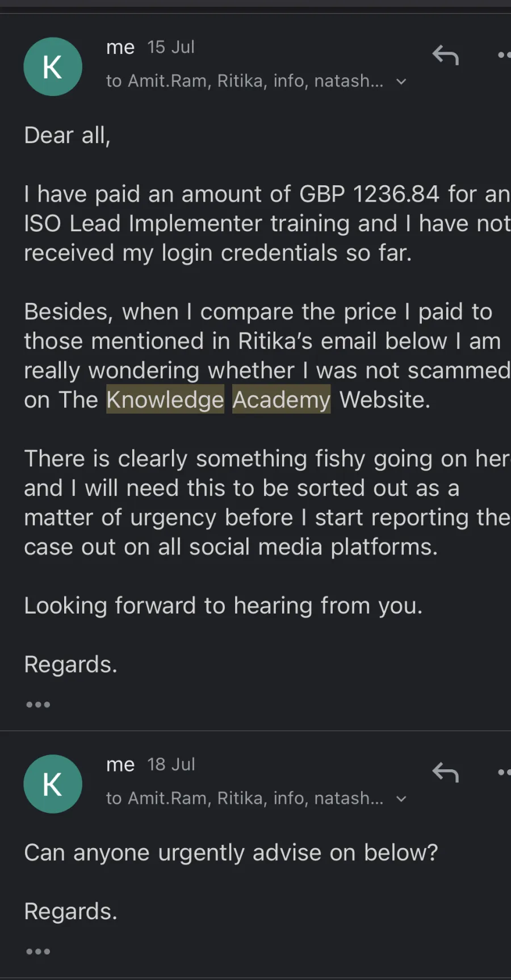Open more options for 15 Jul message
This screenshot has height=980, width=511.
[503, 56]
